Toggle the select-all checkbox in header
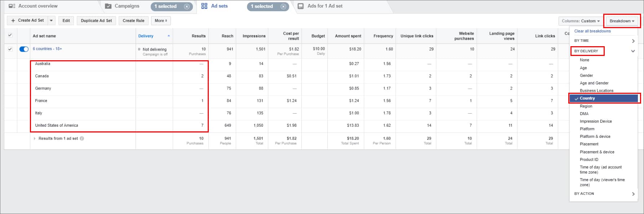Image resolution: width=644 pixels, height=214 pixels. [10, 35]
